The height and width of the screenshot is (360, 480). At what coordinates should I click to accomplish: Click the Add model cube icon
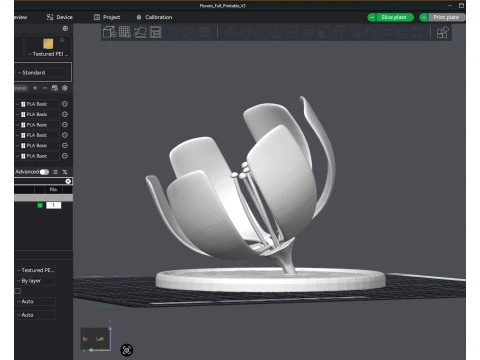(109, 32)
